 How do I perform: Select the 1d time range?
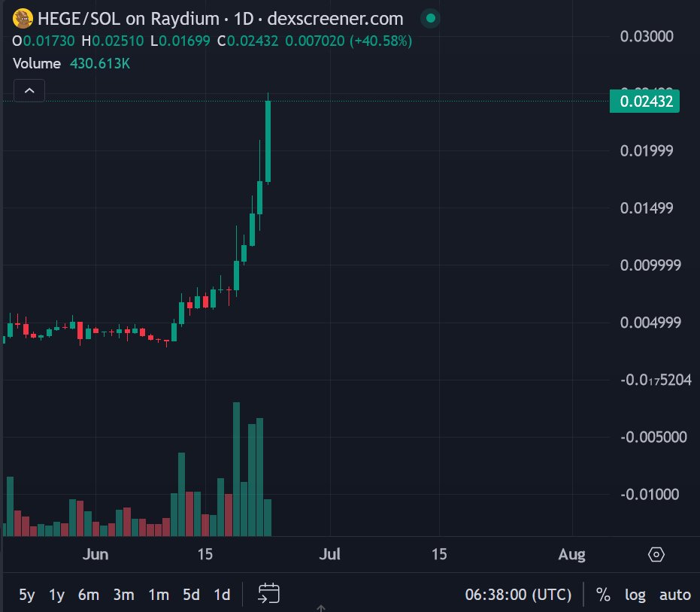[x=222, y=595]
